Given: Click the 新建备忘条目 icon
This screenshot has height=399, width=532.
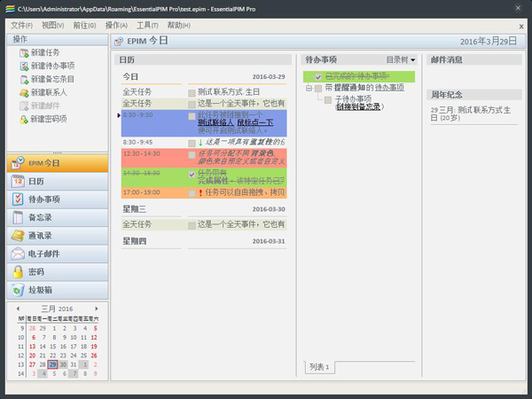Looking at the screenshot, I should tap(24, 80).
